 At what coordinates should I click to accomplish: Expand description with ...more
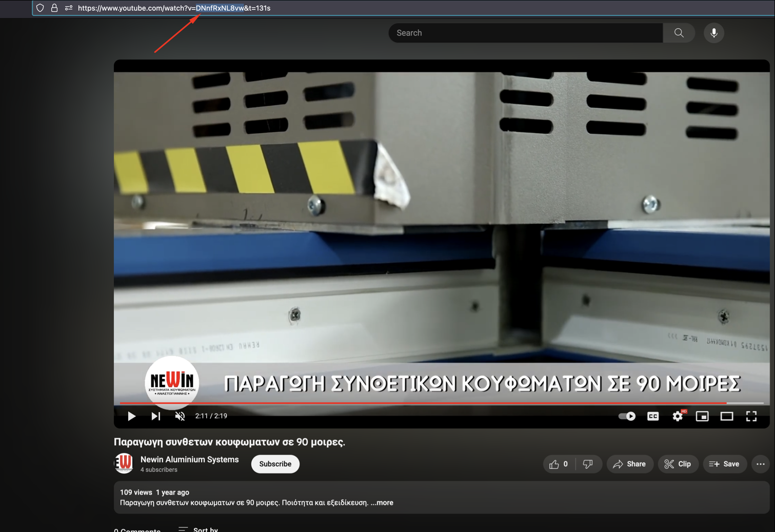pyautogui.click(x=382, y=503)
